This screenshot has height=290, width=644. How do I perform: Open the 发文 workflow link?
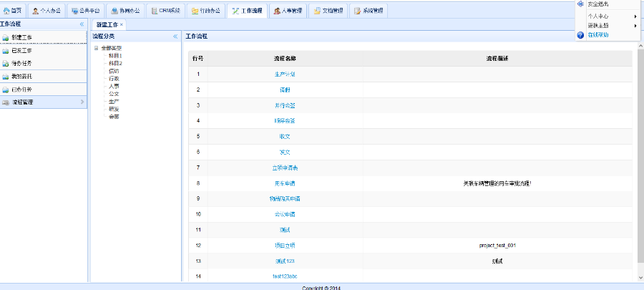285,152
